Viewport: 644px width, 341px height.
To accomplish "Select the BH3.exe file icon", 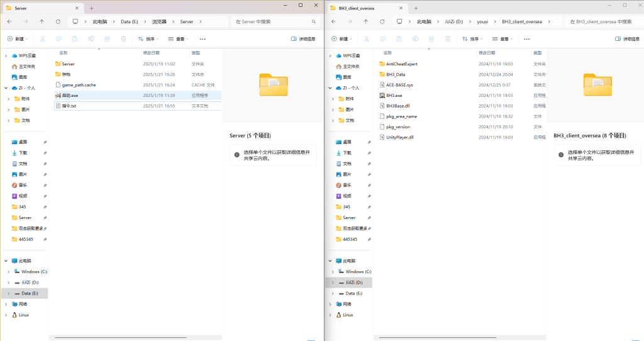I will coord(382,95).
